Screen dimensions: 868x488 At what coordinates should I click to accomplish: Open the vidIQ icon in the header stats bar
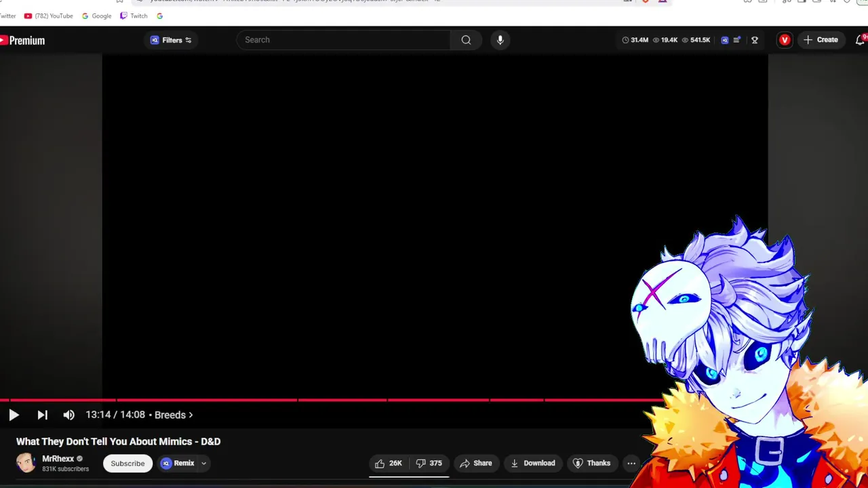pyautogui.click(x=724, y=40)
